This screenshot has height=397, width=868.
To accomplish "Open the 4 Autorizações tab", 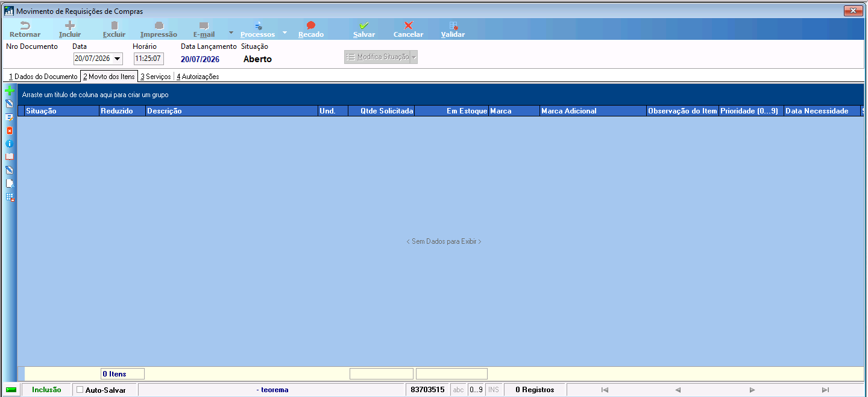I will coord(198,77).
